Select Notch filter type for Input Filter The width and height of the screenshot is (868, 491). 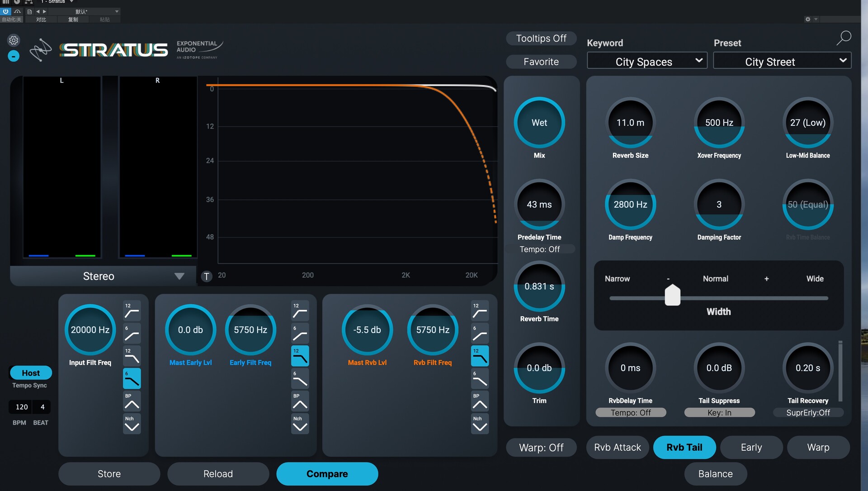click(132, 424)
